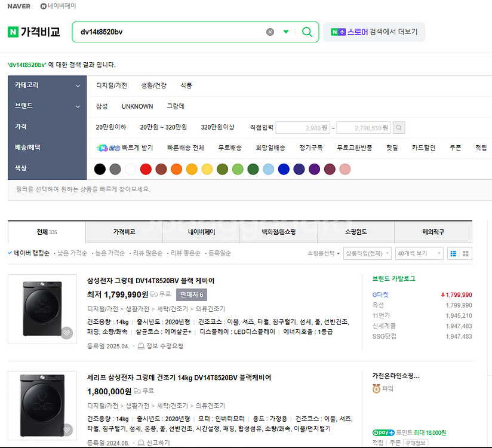Select 네이버 랭킹순 sort option
Image resolution: width=492 pixels, height=448 pixels.
pyautogui.click(x=29, y=253)
